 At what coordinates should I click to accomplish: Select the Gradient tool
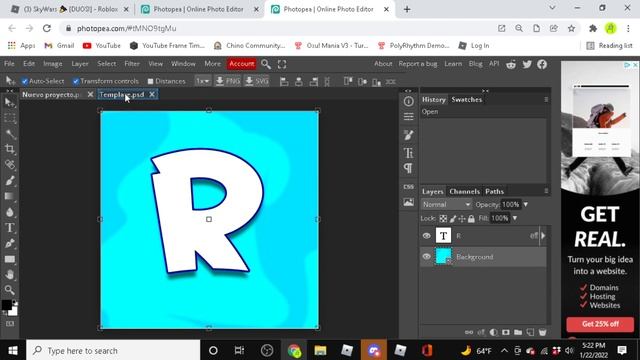(10, 196)
